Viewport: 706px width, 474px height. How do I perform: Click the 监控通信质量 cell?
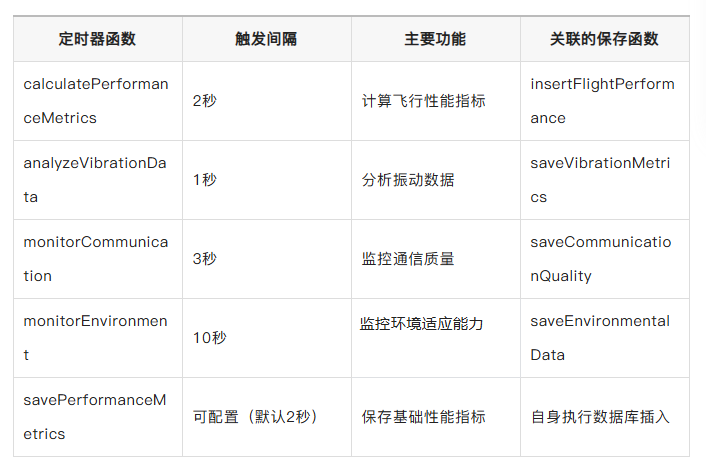[x=408, y=259]
